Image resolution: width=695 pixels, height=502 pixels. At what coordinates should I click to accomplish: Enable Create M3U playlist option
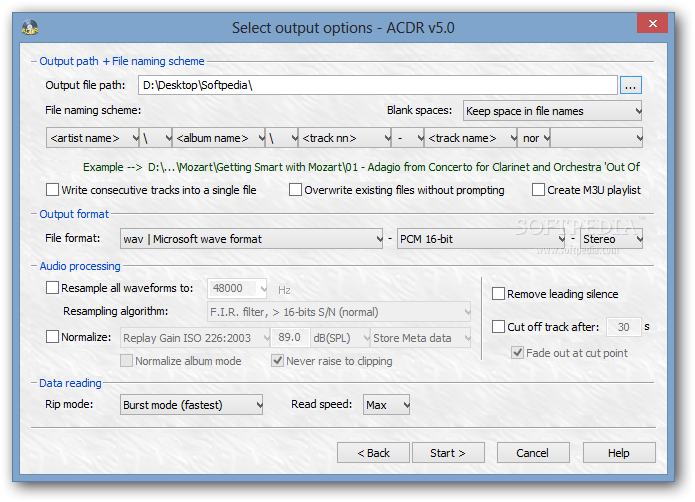(x=538, y=190)
